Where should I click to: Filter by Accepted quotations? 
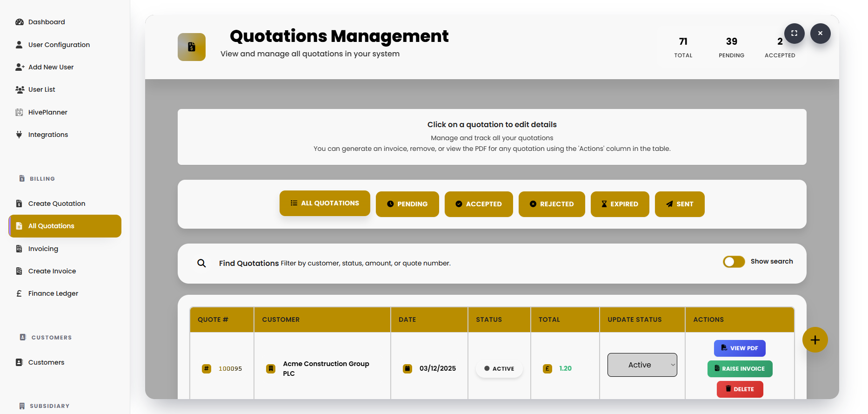click(x=479, y=204)
